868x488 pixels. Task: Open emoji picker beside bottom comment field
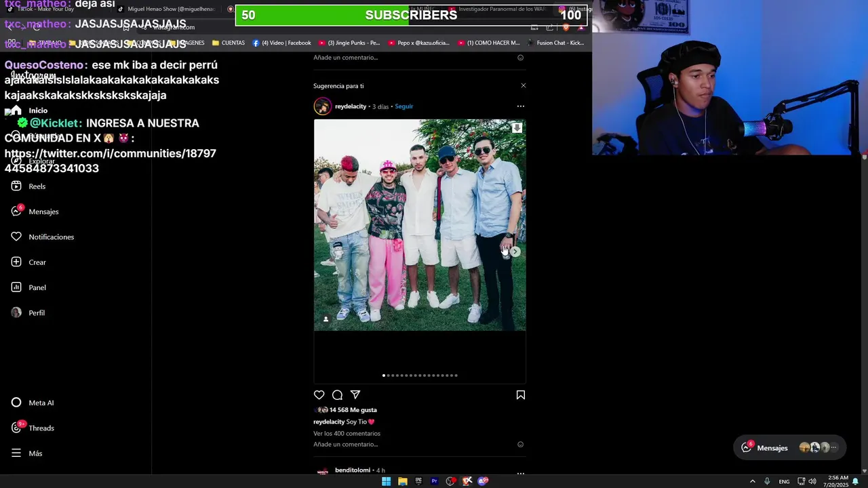(x=521, y=445)
